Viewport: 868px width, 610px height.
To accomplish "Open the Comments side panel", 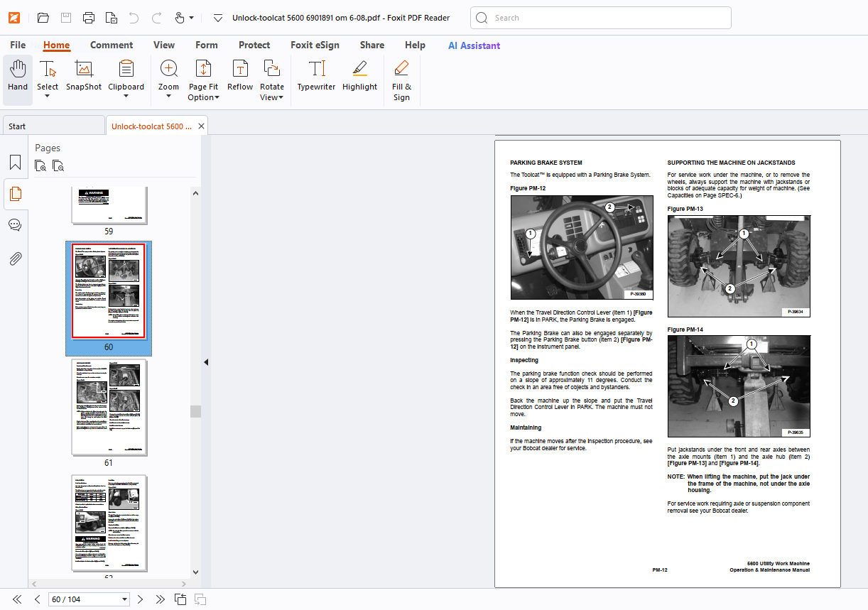I will [15, 225].
